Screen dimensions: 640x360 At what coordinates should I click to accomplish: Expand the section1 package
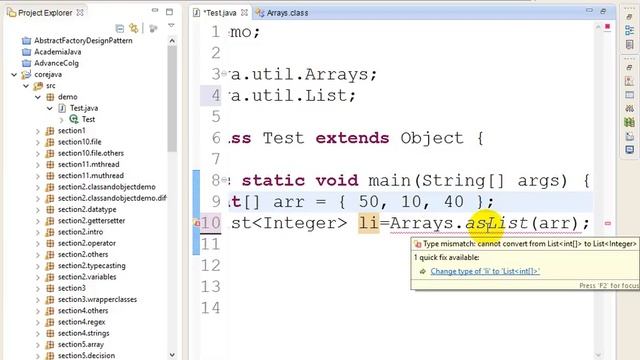[x=38, y=131]
